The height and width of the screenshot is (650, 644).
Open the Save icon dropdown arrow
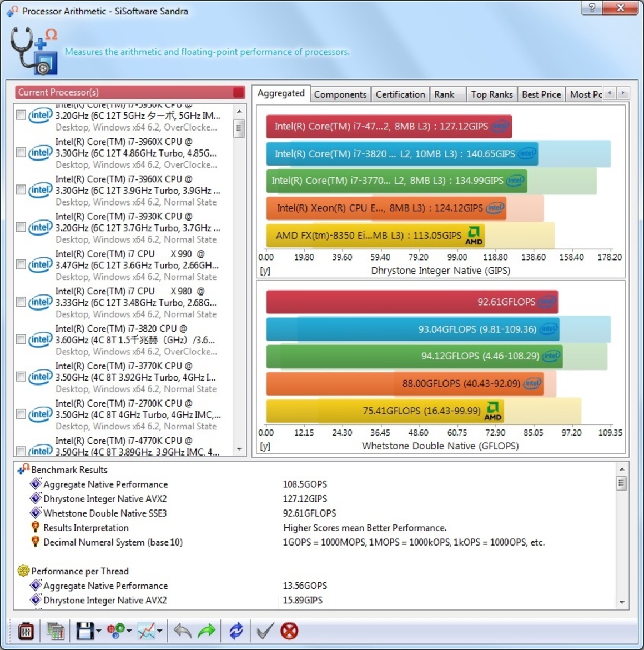(99, 631)
